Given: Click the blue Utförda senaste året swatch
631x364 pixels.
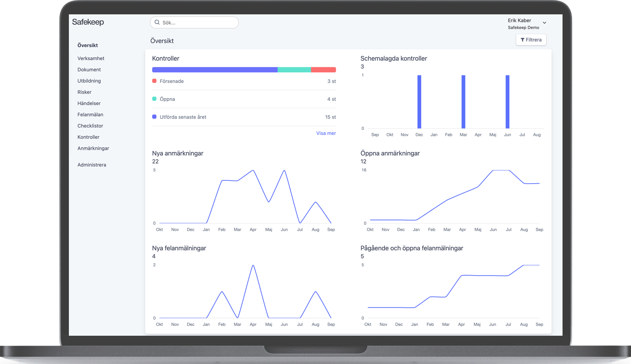Looking at the screenshot, I should (154, 117).
